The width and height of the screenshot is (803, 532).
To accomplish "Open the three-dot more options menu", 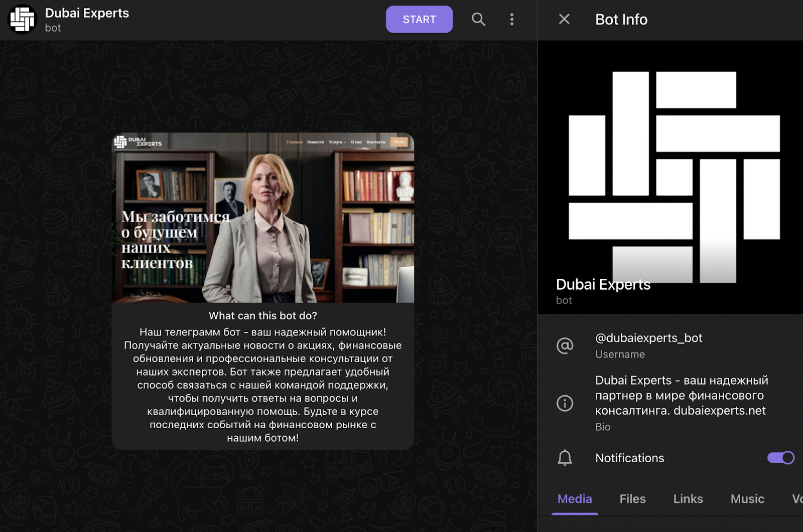I will coord(511,20).
